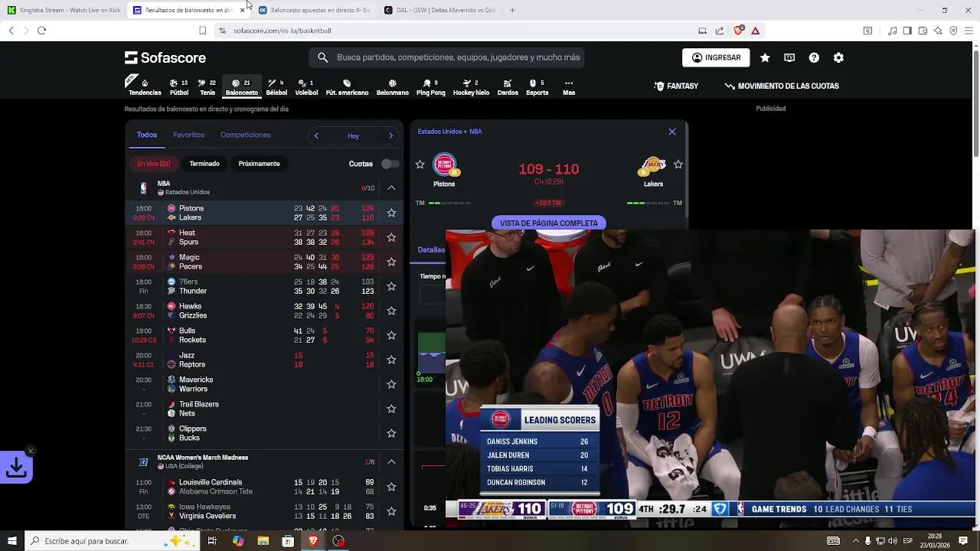Open a new browser tab

(x=512, y=10)
